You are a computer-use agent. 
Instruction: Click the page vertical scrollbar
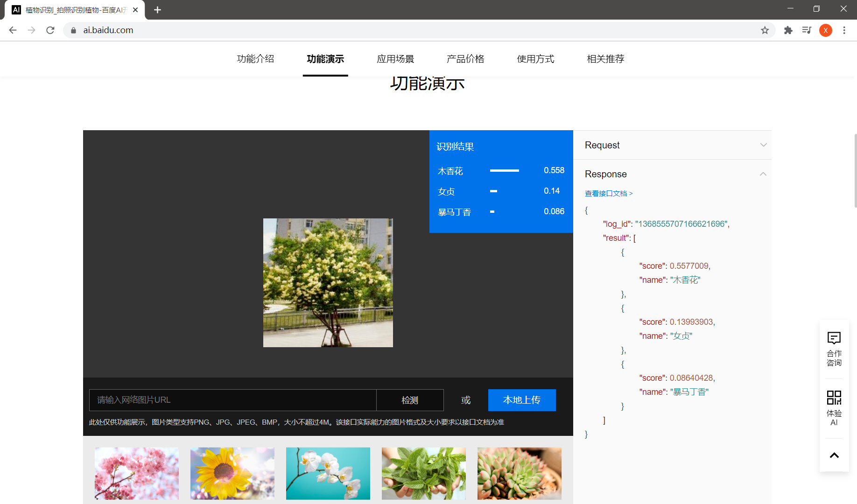(x=855, y=170)
